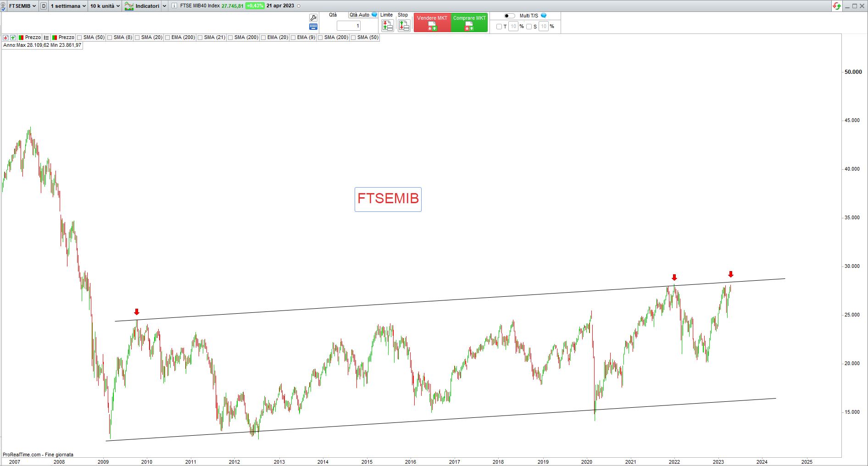Click the Limite order icon
The height and width of the screenshot is (466, 868).
click(387, 26)
